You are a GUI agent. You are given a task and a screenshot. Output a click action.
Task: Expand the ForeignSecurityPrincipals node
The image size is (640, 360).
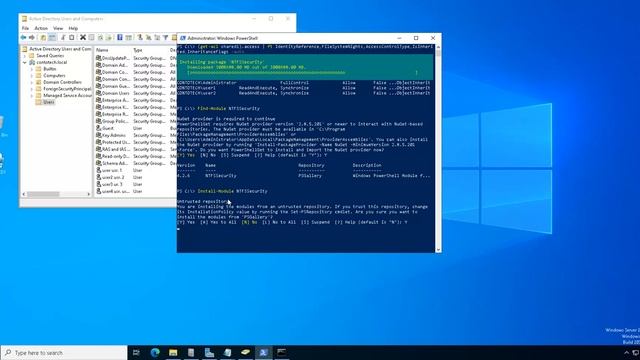point(32,89)
